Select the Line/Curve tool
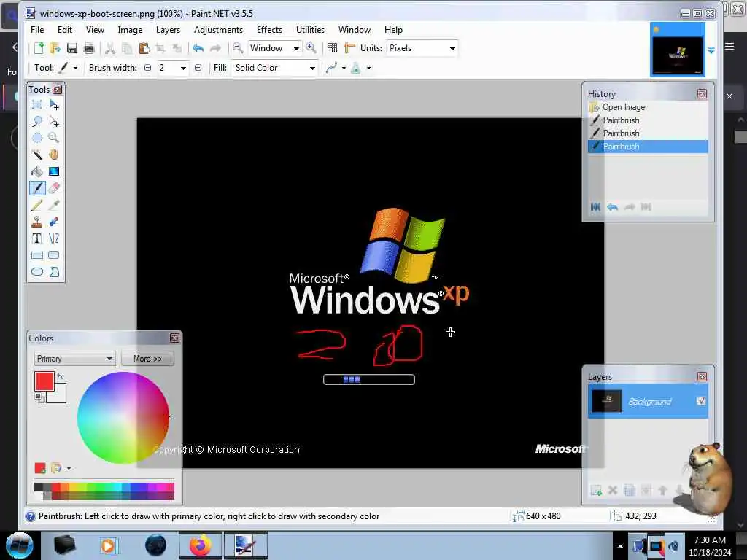The image size is (747, 560). coord(54,238)
